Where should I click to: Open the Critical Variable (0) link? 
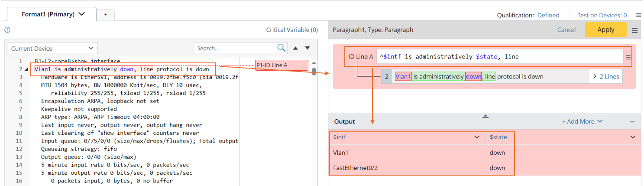292,30
